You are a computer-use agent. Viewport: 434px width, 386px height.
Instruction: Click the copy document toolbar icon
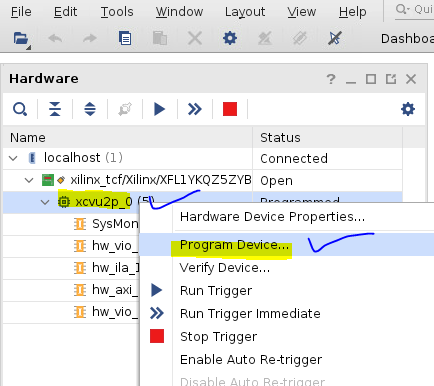125,38
